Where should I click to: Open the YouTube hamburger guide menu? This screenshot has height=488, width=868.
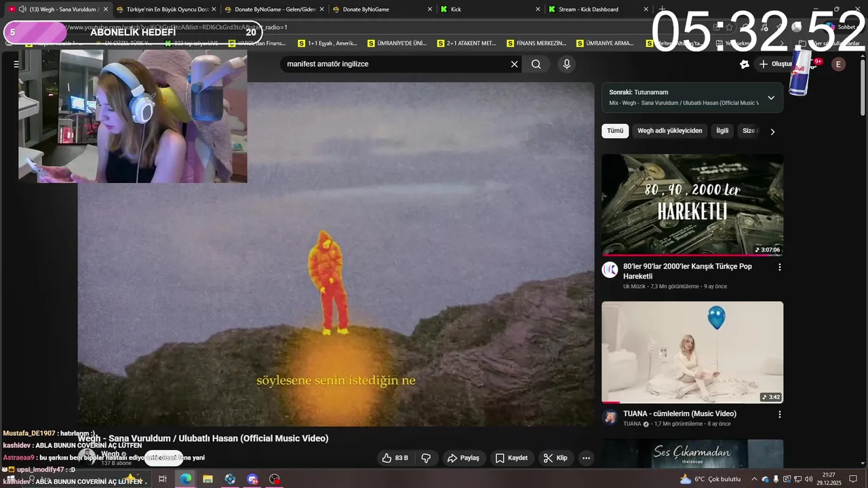[16, 64]
